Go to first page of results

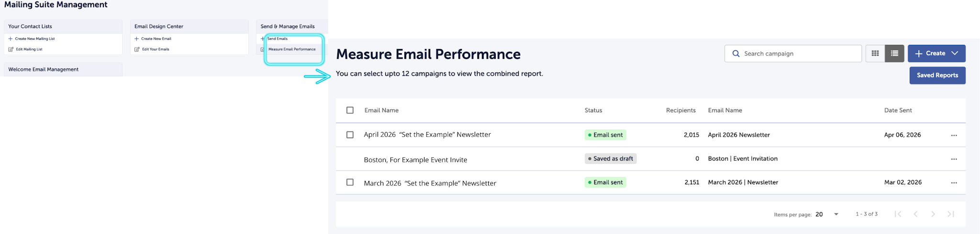(x=898, y=214)
